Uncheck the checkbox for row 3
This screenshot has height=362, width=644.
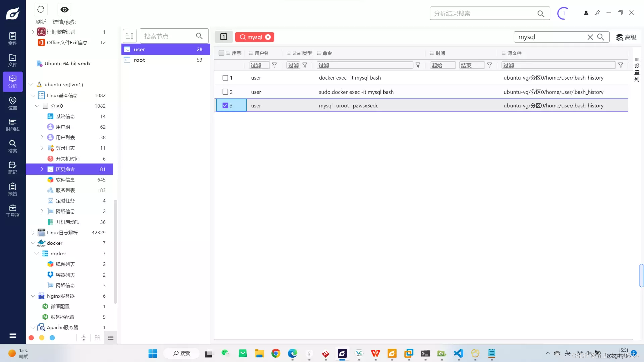click(x=225, y=105)
